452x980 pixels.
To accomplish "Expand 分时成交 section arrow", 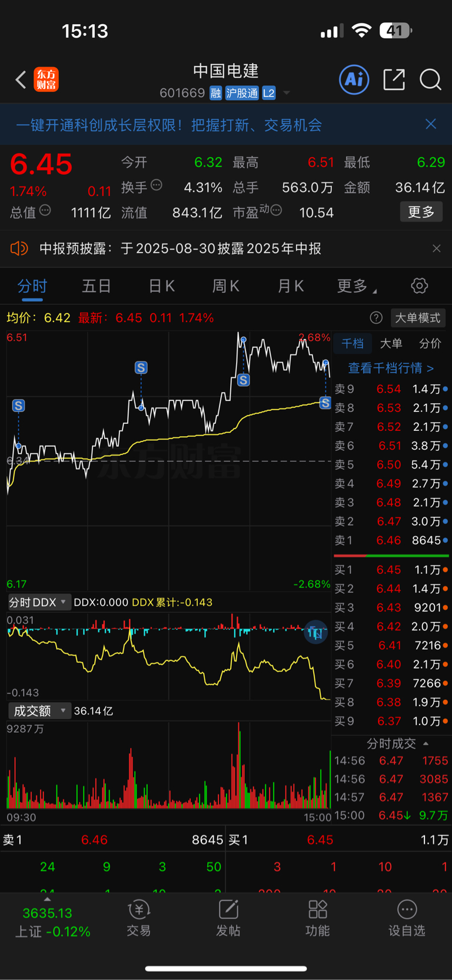I will [x=426, y=743].
